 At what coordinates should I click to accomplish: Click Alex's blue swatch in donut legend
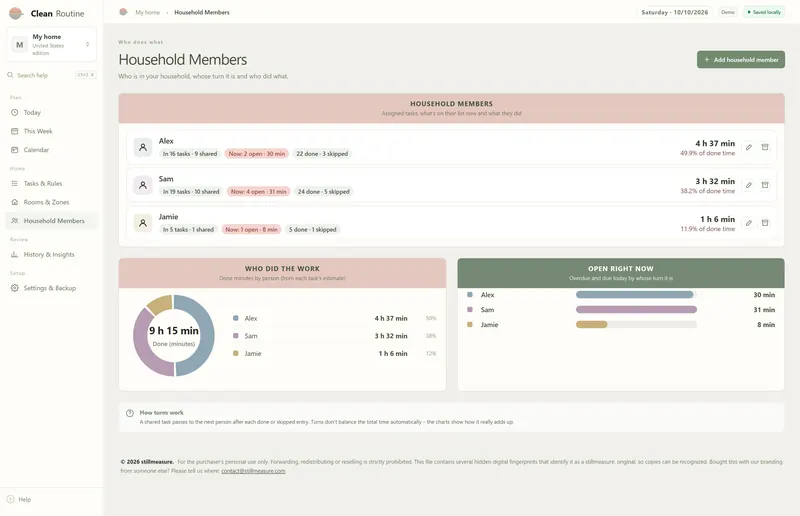(236, 318)
